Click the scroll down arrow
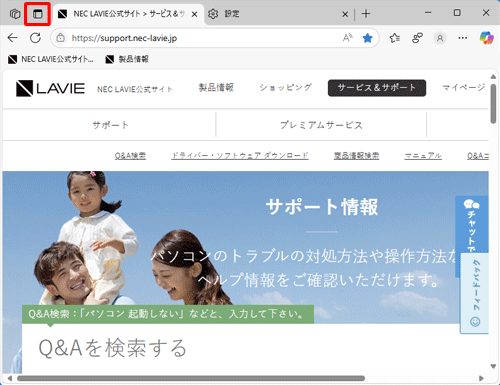The image size is (500, 385). [493, 366]
